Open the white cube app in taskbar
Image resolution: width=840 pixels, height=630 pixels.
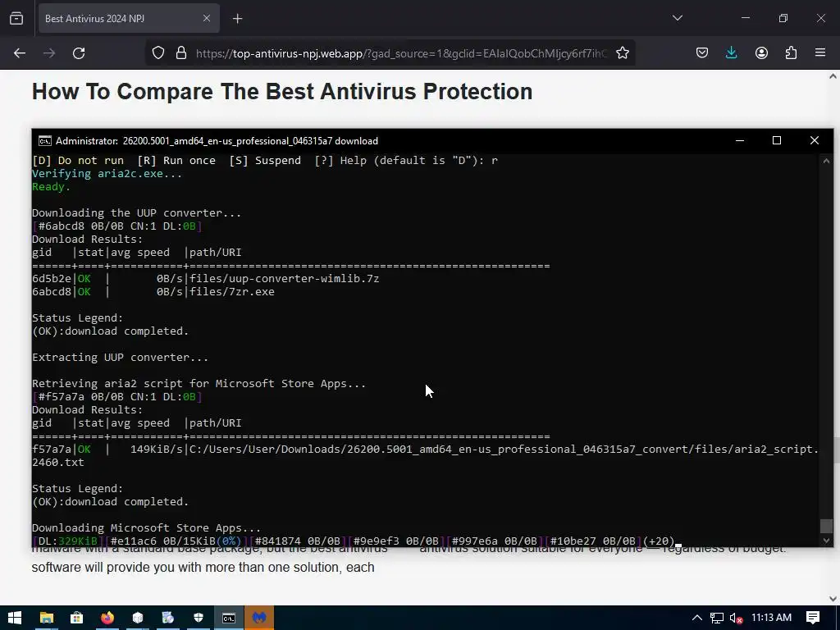[138, 618]
